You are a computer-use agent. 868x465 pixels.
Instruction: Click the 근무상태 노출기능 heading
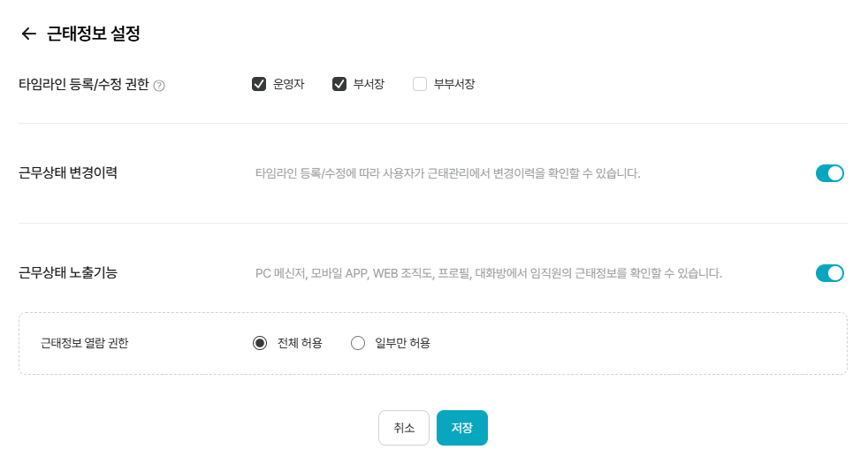point(68,273)
